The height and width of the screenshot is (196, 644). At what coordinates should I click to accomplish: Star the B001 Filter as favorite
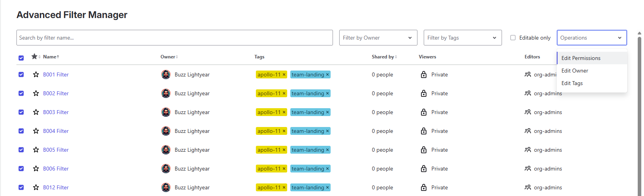point(36,74)
